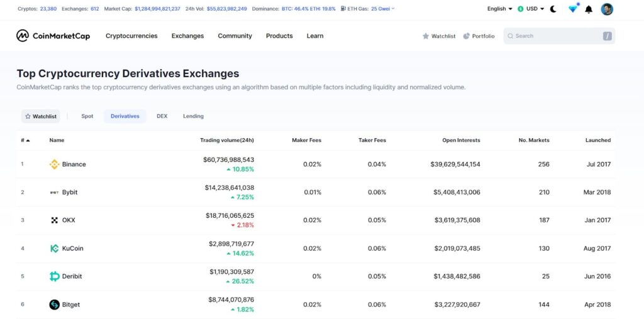
Task: Toggle dark mode moon icon
Action: point(553,9)
